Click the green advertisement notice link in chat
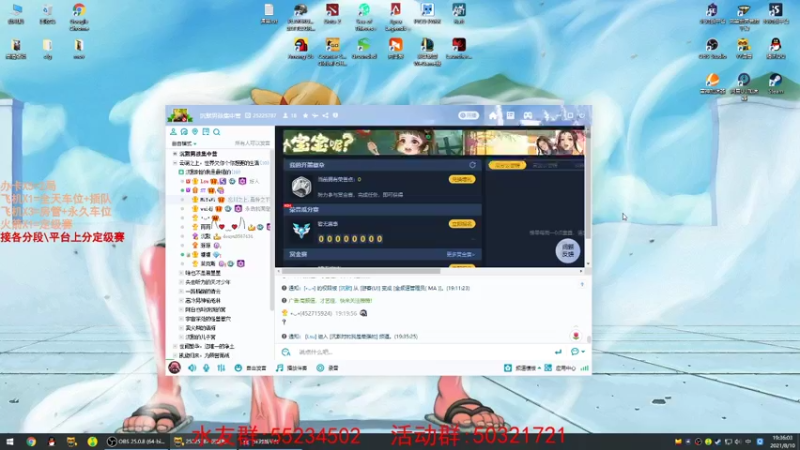800x450 pixels. point(331,301)
